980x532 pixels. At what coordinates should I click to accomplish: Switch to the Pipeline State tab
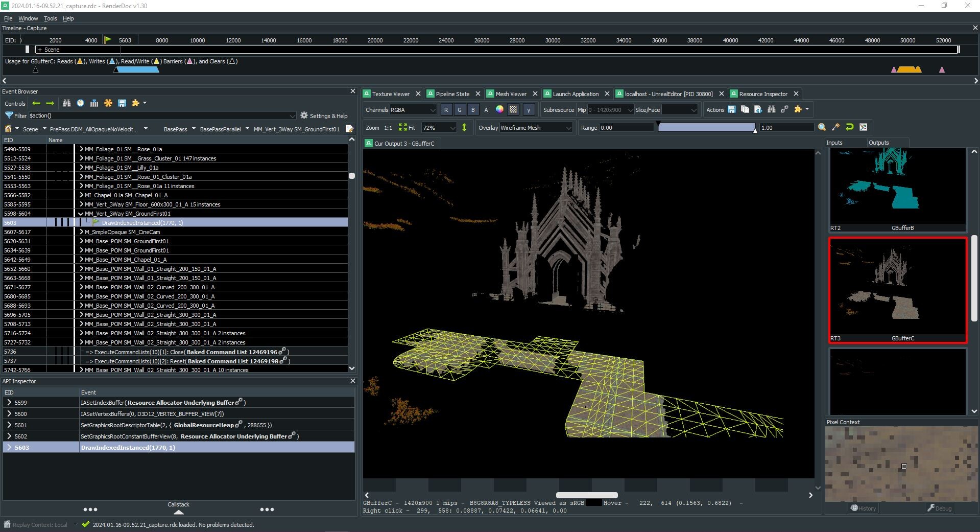[x=452, y=94]
